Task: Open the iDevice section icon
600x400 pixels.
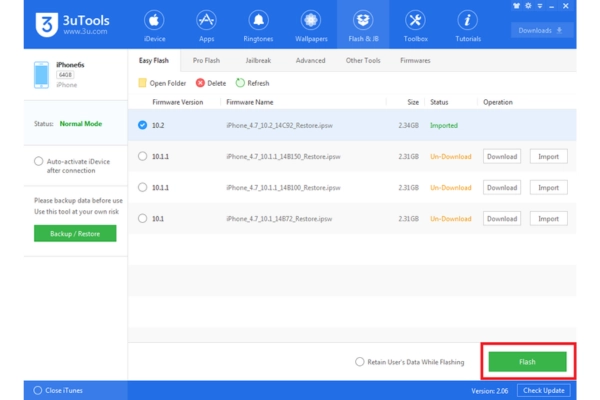Action: [153, 21]
